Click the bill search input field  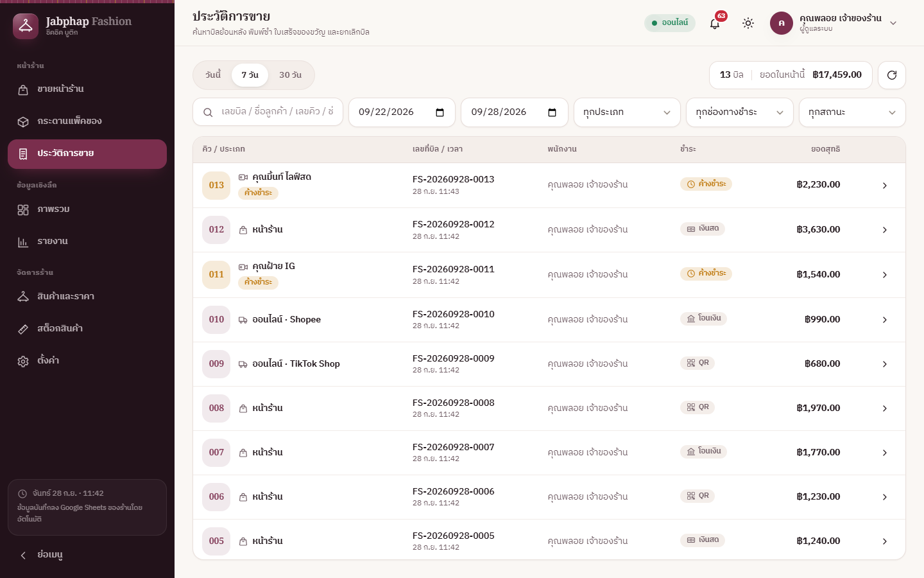click(268, 112)
